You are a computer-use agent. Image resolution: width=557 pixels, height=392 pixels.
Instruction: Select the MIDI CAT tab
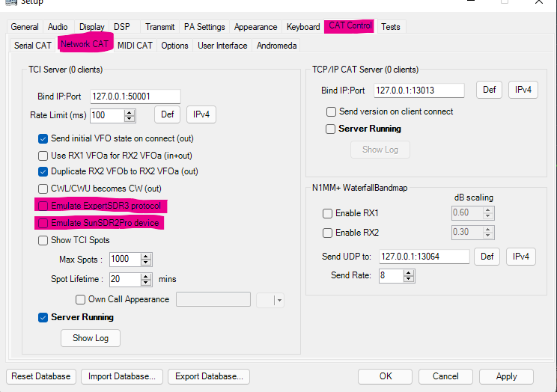[135, 46]
